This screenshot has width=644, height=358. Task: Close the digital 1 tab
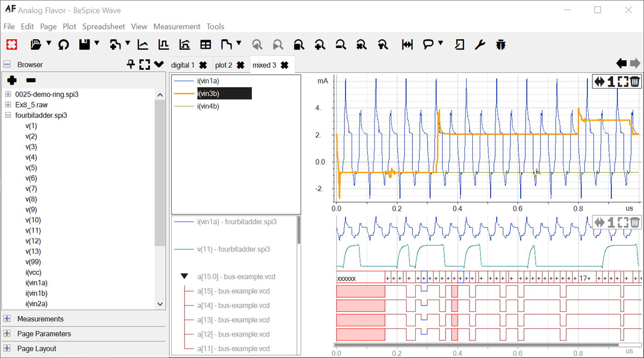(x=203, y=65)
